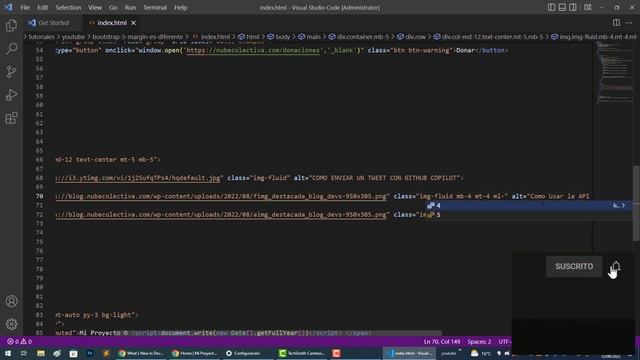
Task: Select the index.html tab
Action: point(111,23)
